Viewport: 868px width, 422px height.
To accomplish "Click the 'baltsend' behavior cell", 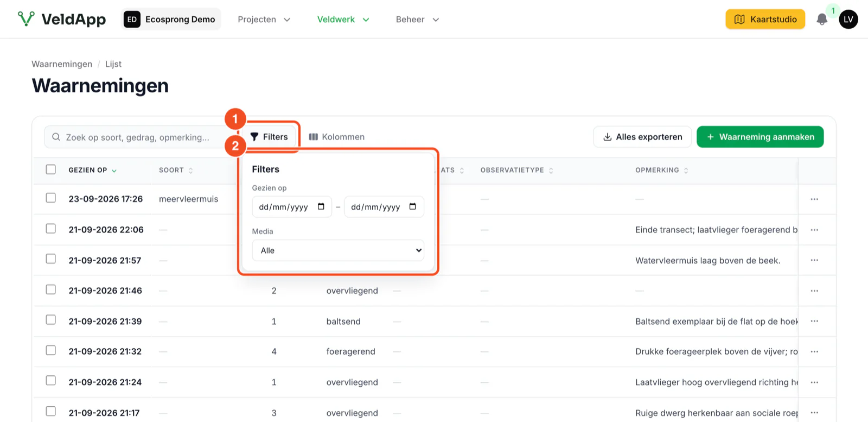I will coord(343,322).
